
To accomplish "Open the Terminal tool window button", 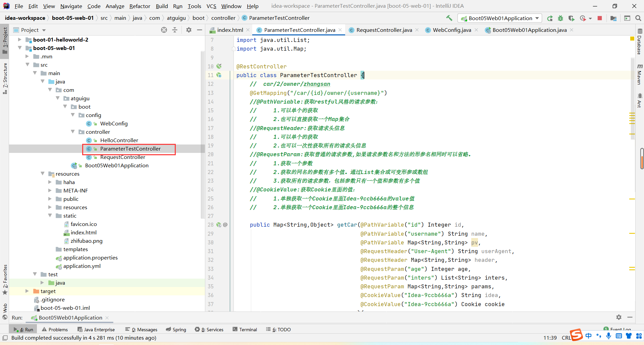I will click(245, 330).
